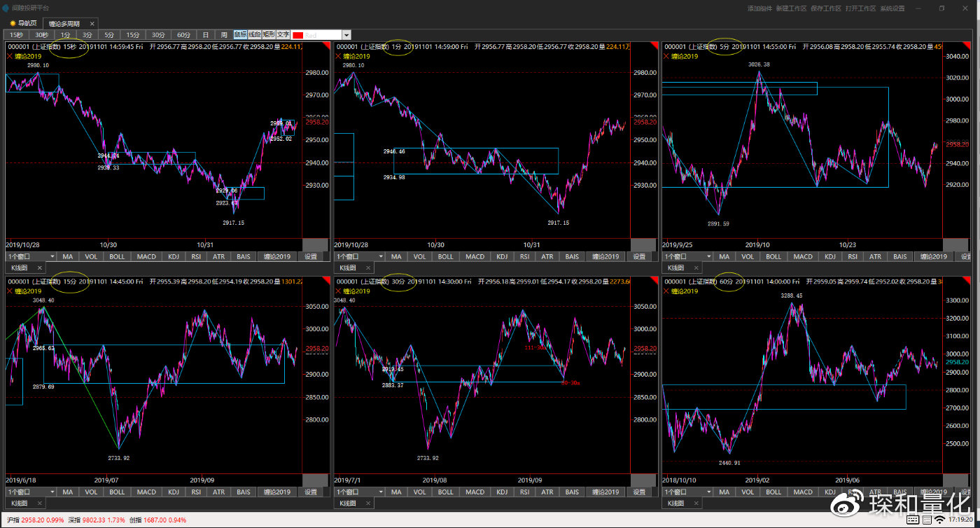Open 系统设置 in the title bar
This screenshot has height=528, width=980.
(x=892, y=8)
